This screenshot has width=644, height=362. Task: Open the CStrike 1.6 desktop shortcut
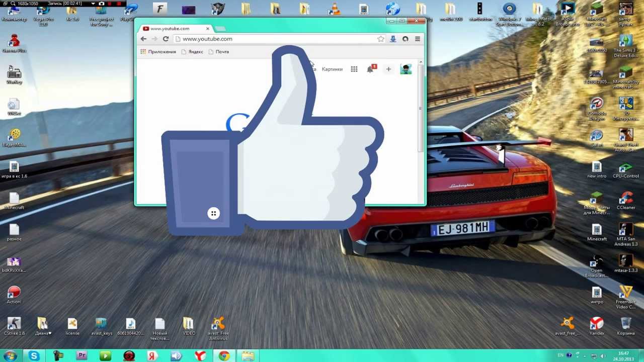point(14,326)
